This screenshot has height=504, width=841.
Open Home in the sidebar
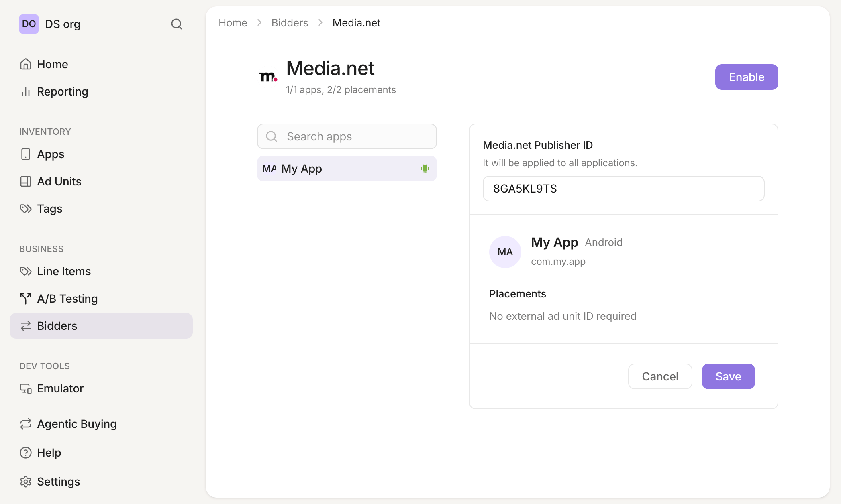click(101, 64)
